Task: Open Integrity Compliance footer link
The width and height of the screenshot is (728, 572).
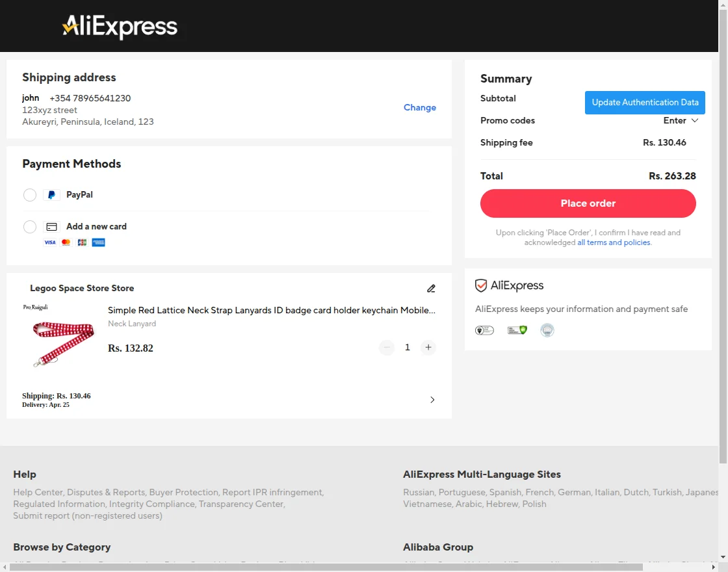Action: (x=152, y=504)
